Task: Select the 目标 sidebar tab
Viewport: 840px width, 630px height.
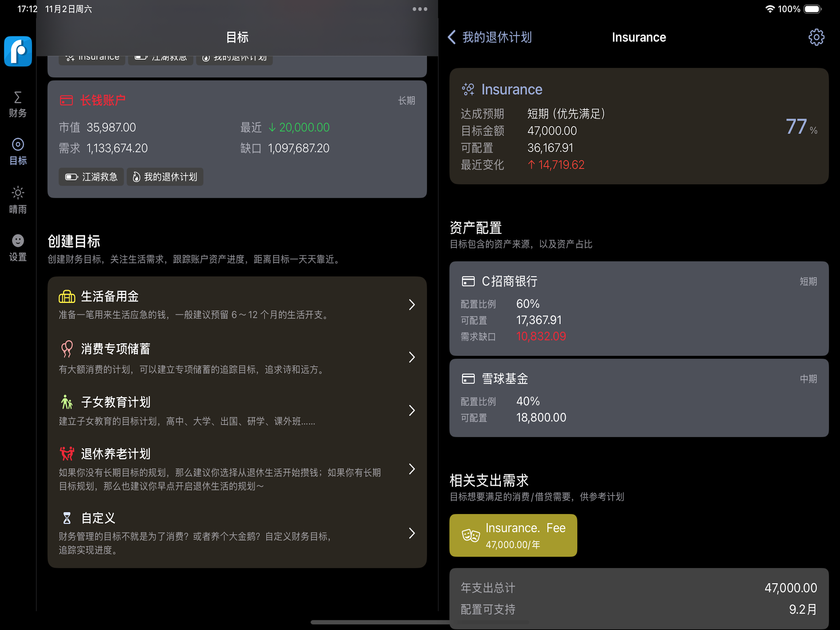Action: tap(18, 152)
